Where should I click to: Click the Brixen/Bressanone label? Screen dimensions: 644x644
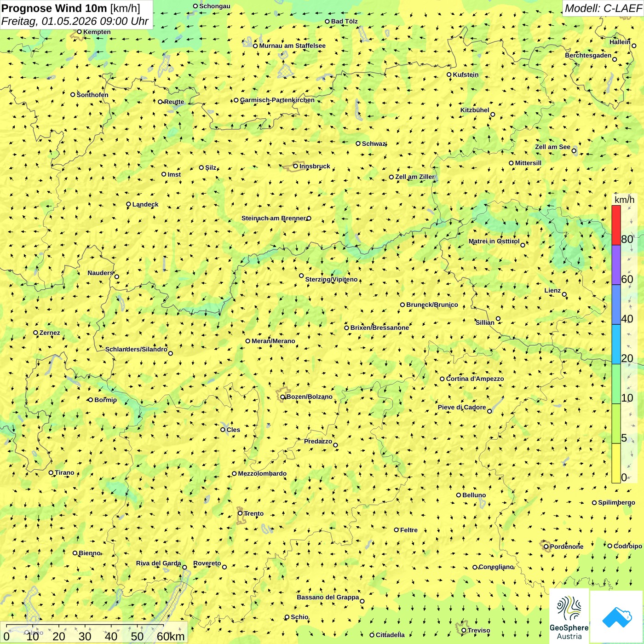[x=379, y=328]
